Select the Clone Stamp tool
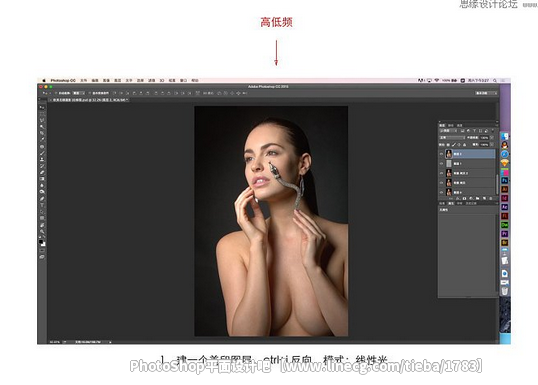 tap(42, 159)
